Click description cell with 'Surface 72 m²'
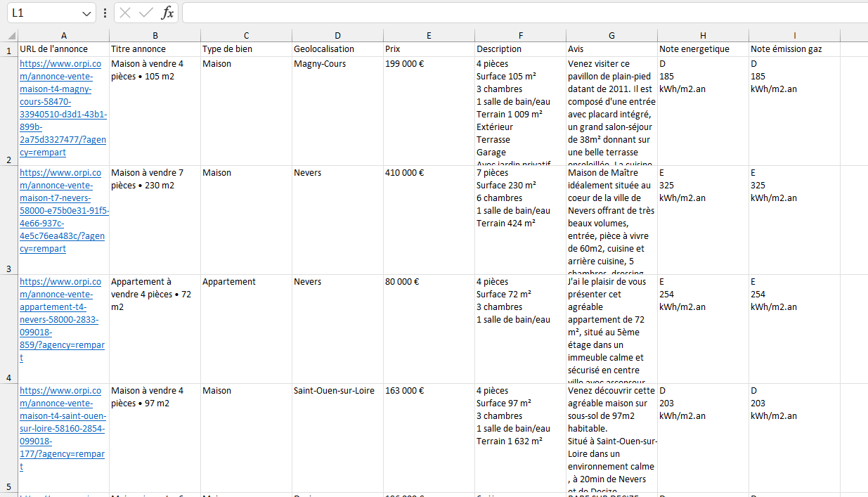Image resolution: width=868 pixels, height=497 pixels. pyautogui.click(x=521, y=329)
